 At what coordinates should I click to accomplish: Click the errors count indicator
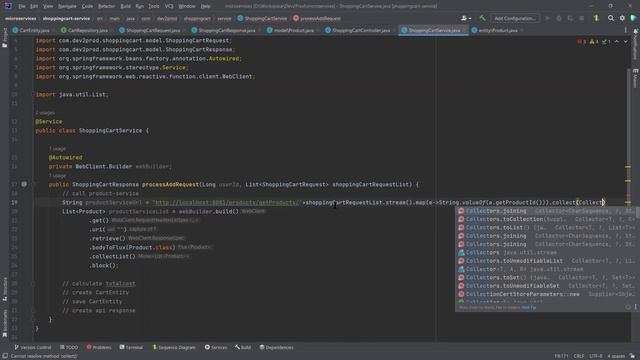coord(582,42)
